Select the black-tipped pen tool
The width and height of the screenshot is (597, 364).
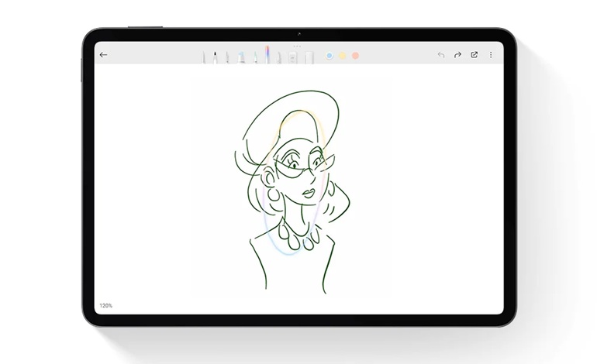pos(214,57)
